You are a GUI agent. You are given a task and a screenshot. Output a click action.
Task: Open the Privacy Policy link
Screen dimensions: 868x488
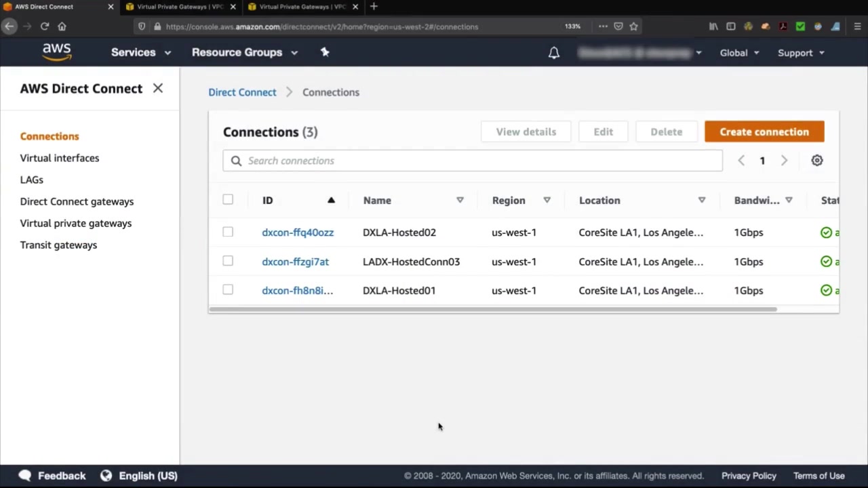point(749,476)
